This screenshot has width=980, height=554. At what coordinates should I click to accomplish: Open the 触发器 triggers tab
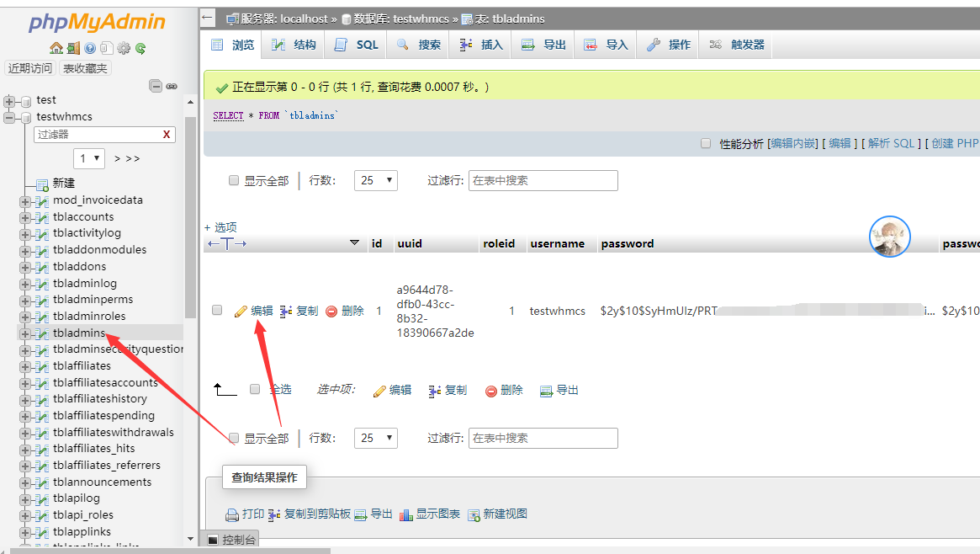pos(736,45)
